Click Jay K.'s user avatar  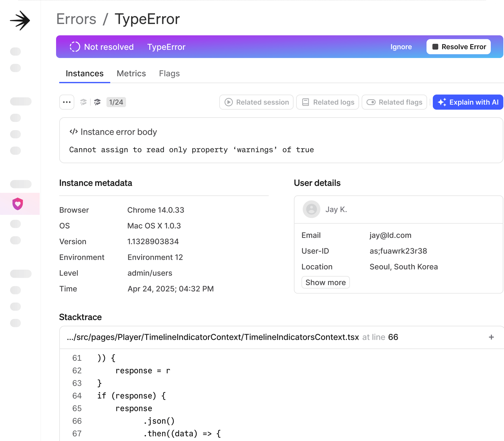pos(311,209)
